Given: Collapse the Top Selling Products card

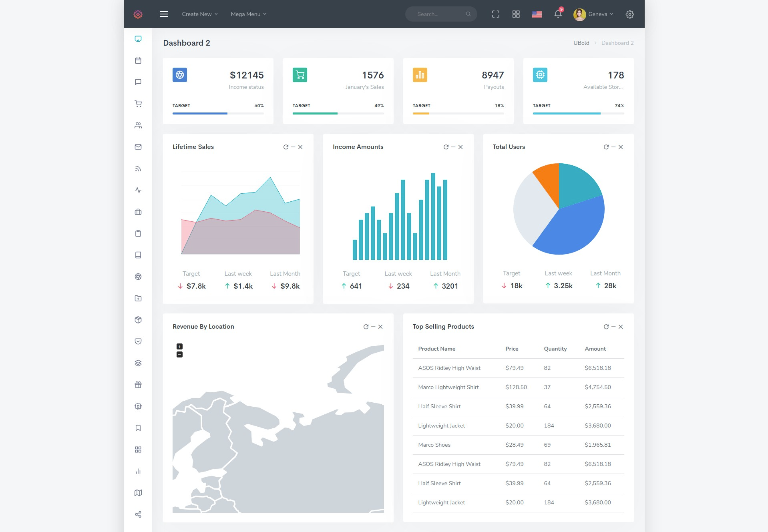Looking at the screenshot, I should point(613,327).
